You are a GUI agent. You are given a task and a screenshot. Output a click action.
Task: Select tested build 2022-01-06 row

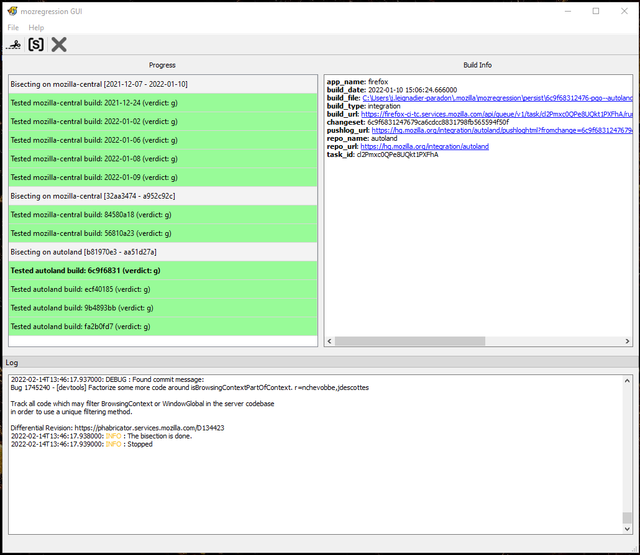click(x=163, y=140)
